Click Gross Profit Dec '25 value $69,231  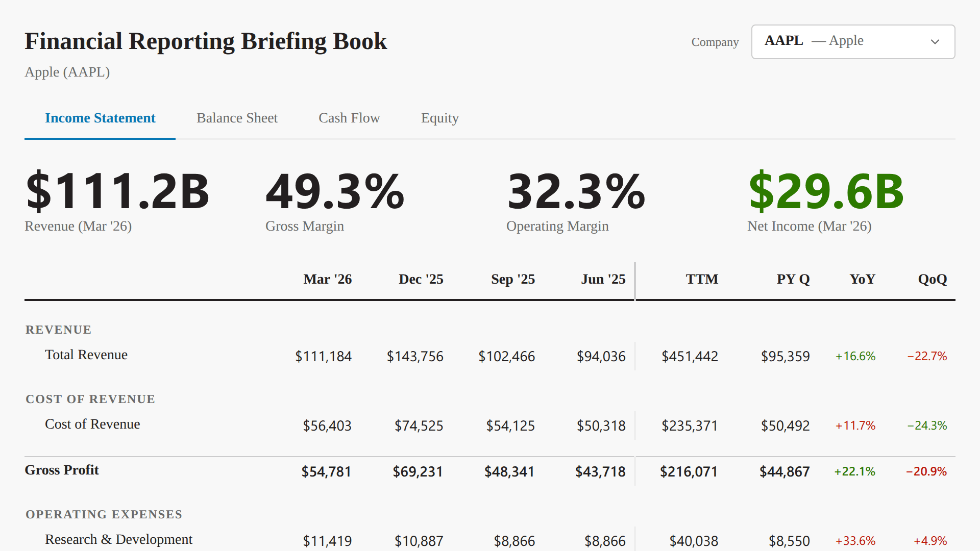(x=418, y=471)
